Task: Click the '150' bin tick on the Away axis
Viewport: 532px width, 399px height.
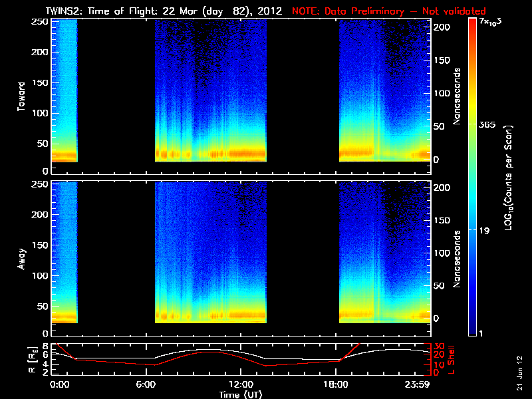Action: [x=40, y=245]
